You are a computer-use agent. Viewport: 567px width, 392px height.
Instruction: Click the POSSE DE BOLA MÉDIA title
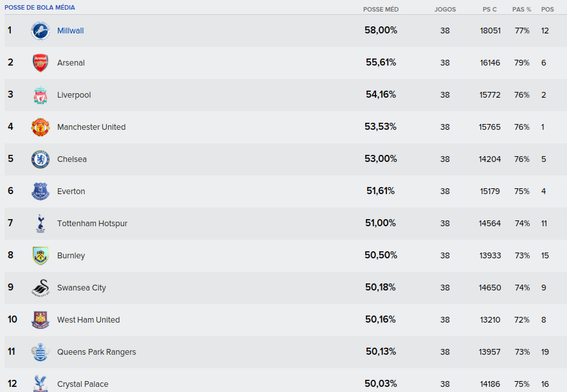click(x=40, y=8)
